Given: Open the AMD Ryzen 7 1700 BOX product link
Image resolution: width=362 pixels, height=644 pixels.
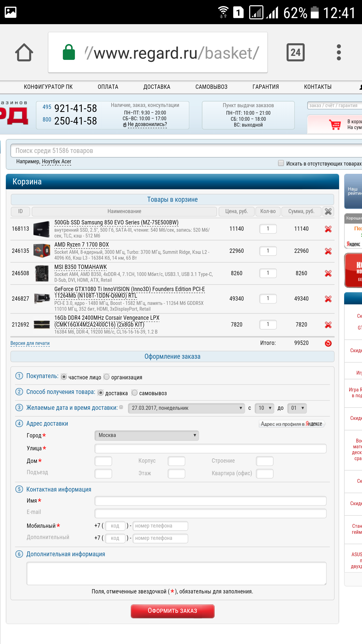Looking at the screenshot, I should (x=81, y=245).
